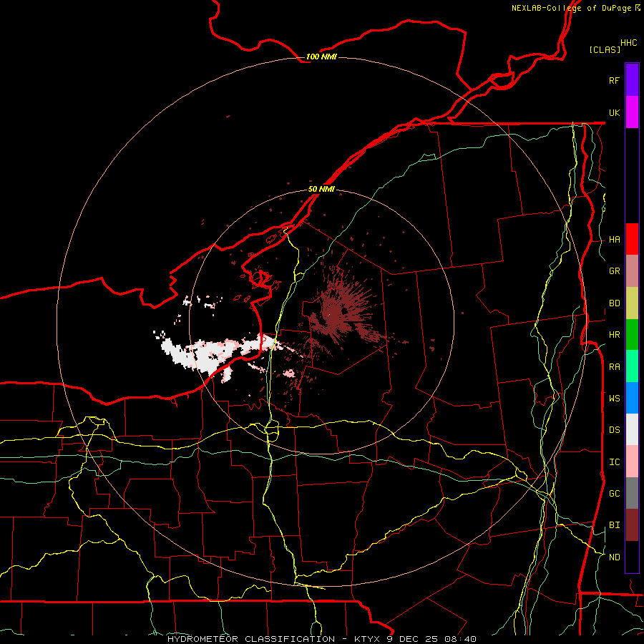Click the KTYX station identifier
Screen dimensions: 644x644
[368, 639]
